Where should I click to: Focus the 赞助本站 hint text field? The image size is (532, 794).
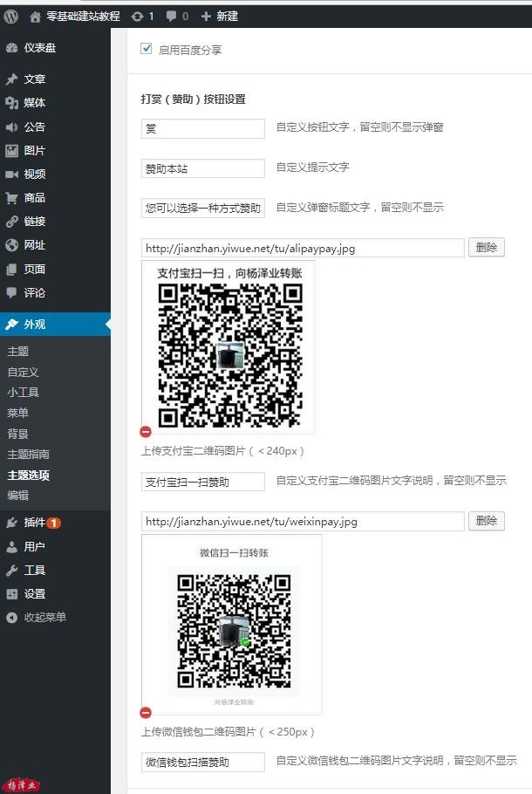point(203,168)
